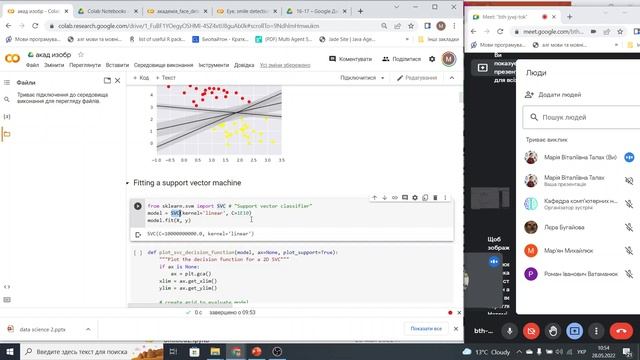640x360 pixels.
Task: Mirror cell in tab icon
Action: click(x=425, y=198)
